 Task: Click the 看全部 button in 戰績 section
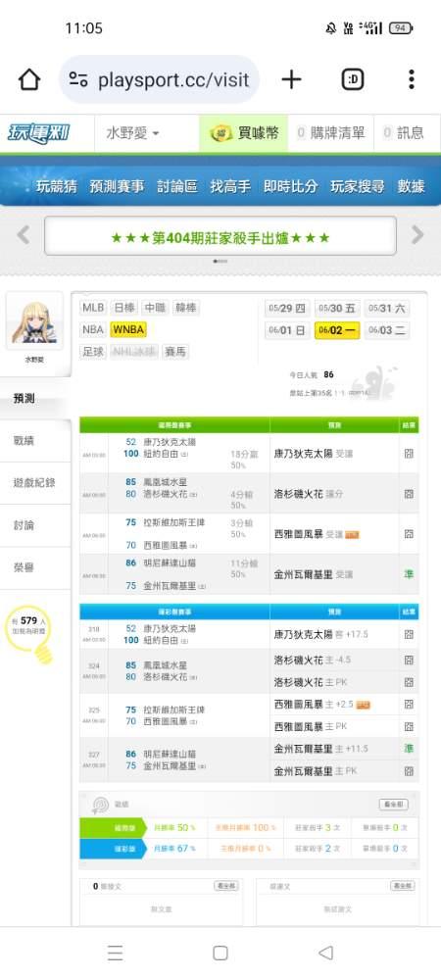(x=394, y=805)
